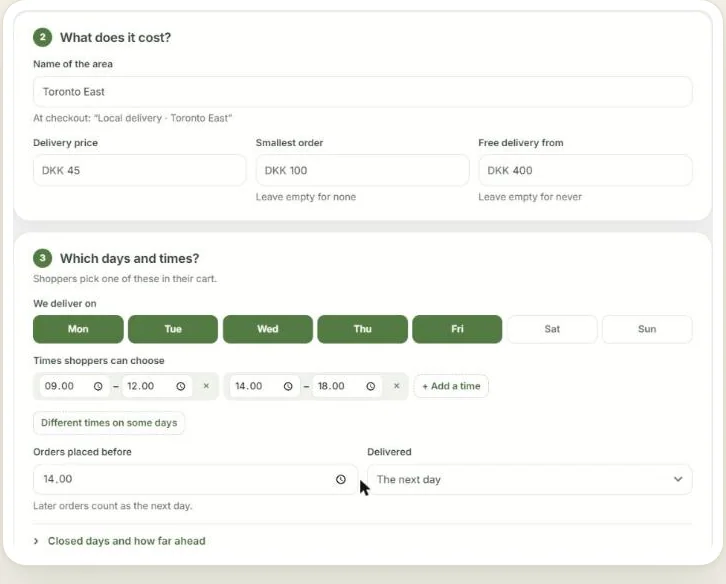Open the Delivered dropdown showing The next day
The image size is (726, 584).
click(530, 479)
